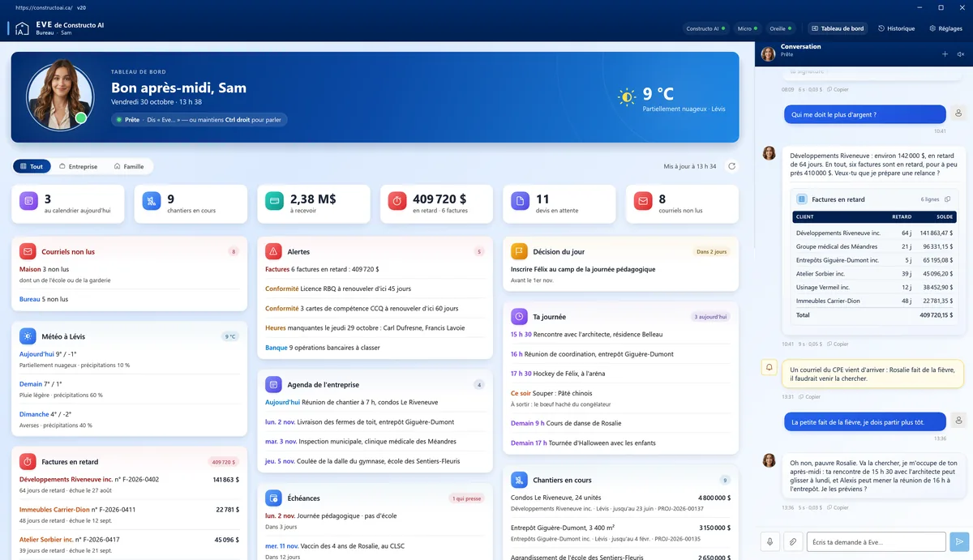This screenshot has width=973, height=560.
Task: Click the devis en attente document icon
Action: [x=520, y=201]
